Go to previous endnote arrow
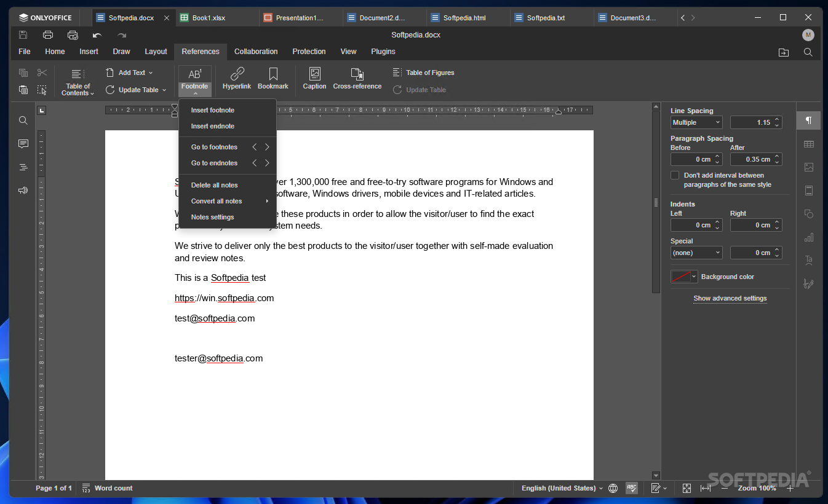This screenshot has width=828, height=504. 255,163
